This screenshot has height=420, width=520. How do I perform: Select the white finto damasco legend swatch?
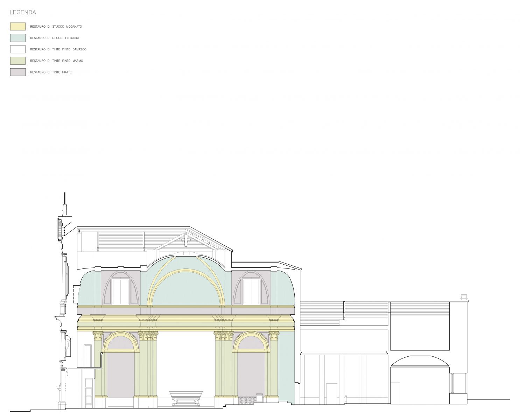click(x=17, y=49)
